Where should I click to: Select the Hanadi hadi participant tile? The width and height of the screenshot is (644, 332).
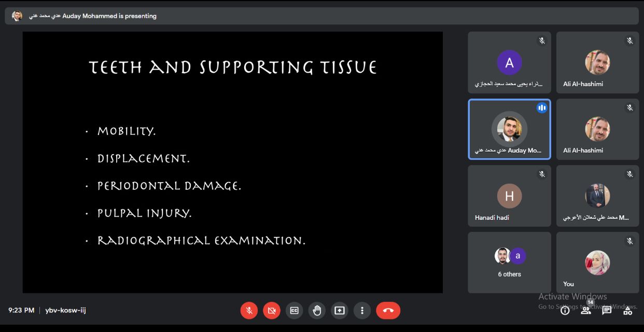pos(509,196)
